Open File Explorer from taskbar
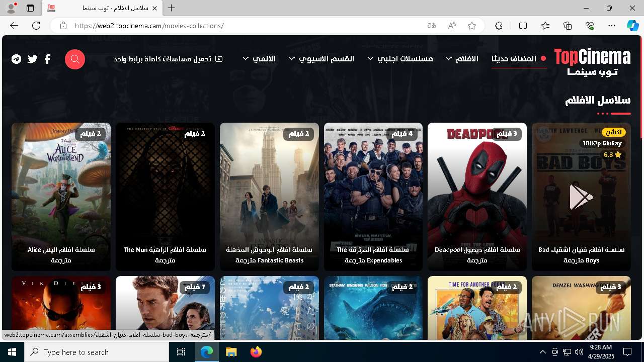The image size is (644, 362). click(231, 352)
